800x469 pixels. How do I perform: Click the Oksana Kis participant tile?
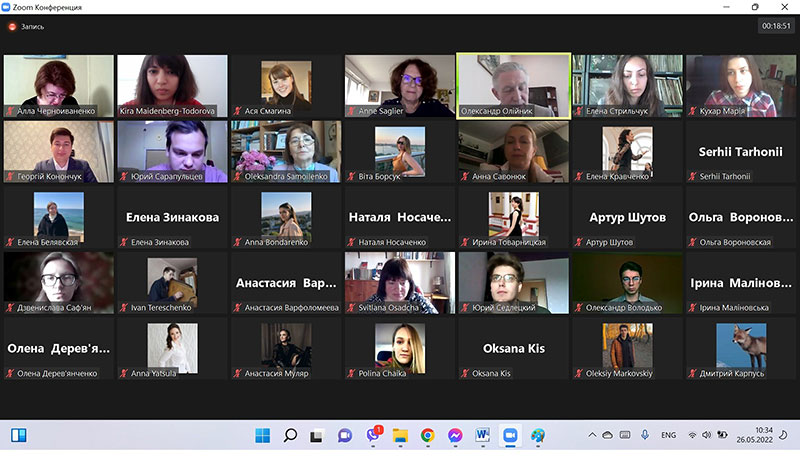514,349
